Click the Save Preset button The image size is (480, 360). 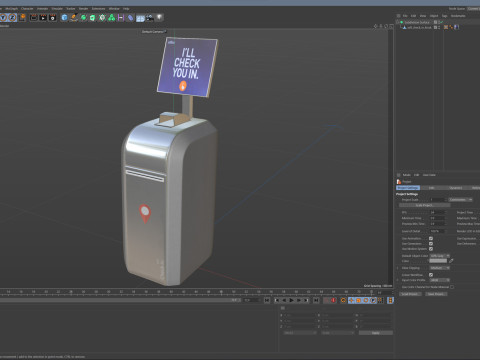pos(436,294)
